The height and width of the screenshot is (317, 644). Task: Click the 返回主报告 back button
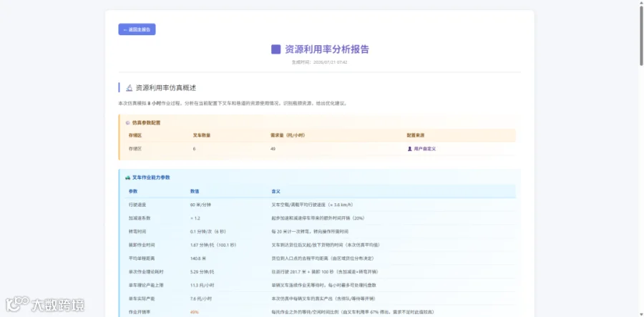tap(137, 29)
